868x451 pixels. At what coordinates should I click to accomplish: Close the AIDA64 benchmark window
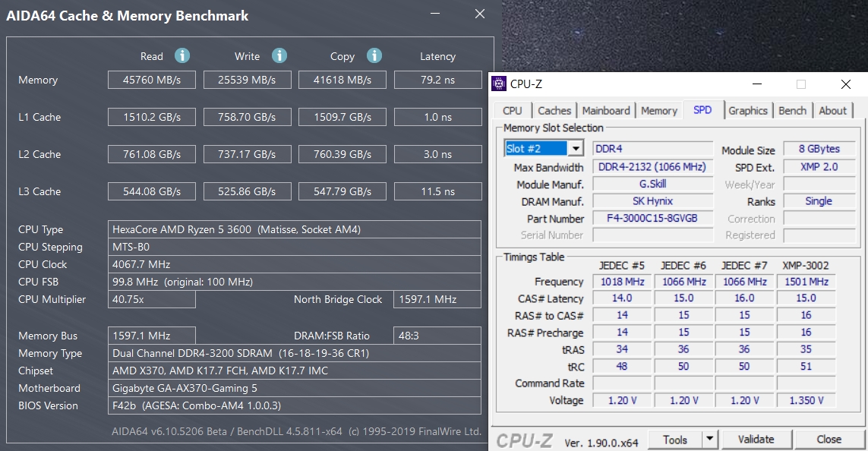click(480, 14)
